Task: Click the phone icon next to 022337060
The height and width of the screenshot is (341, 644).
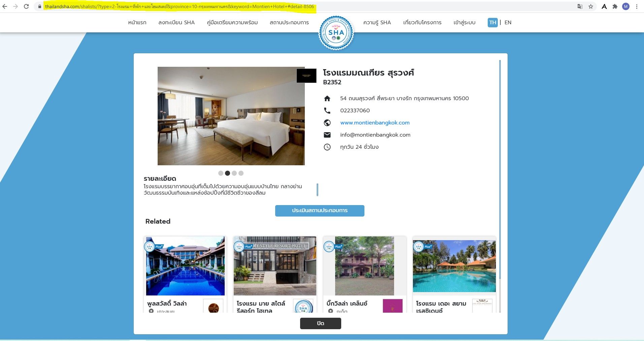Action: tap(327, 111)
